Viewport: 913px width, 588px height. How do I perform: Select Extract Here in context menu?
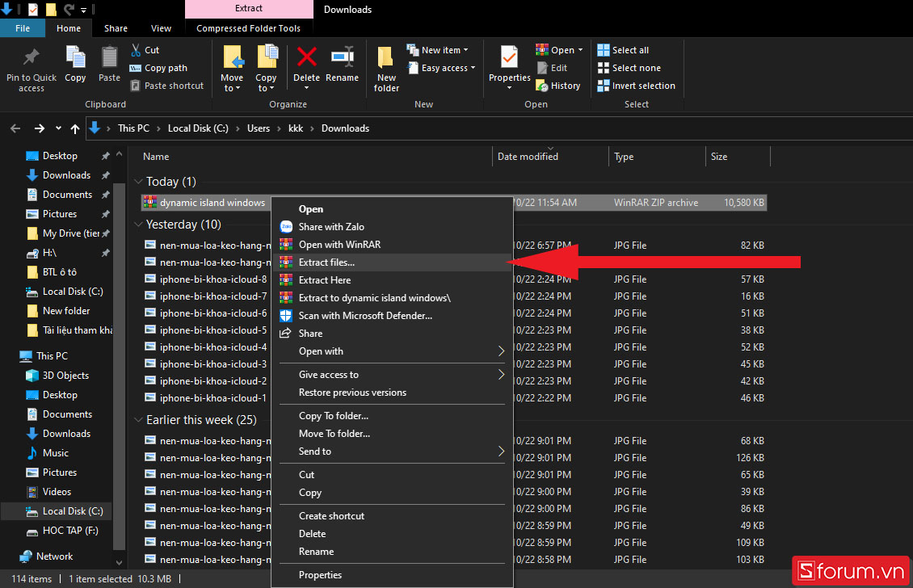pos(324,280)
